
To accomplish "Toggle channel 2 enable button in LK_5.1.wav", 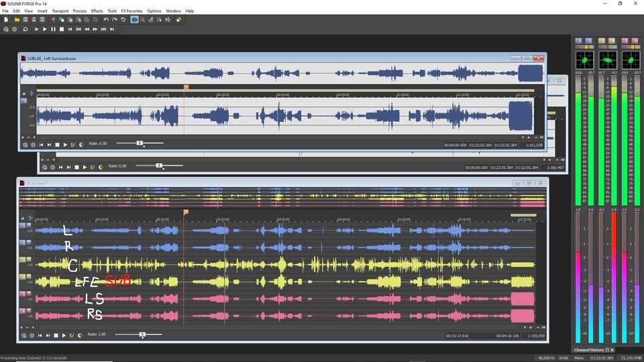I will coord(23,243).
